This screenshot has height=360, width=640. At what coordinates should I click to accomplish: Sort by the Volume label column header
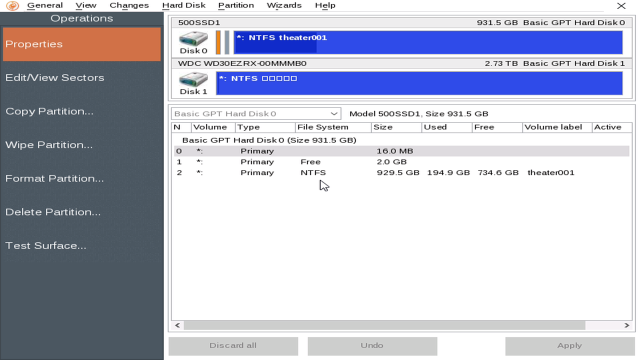(557, 127)
